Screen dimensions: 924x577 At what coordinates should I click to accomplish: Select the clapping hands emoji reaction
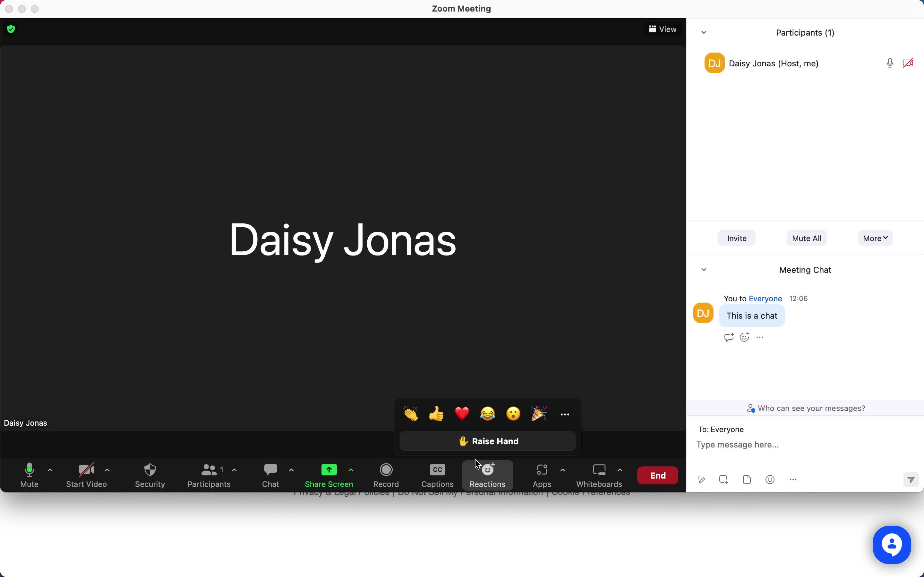point(411,414)
